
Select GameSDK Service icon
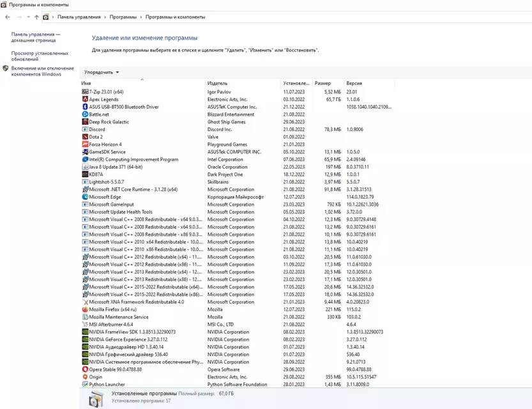(x=85, y=151)
